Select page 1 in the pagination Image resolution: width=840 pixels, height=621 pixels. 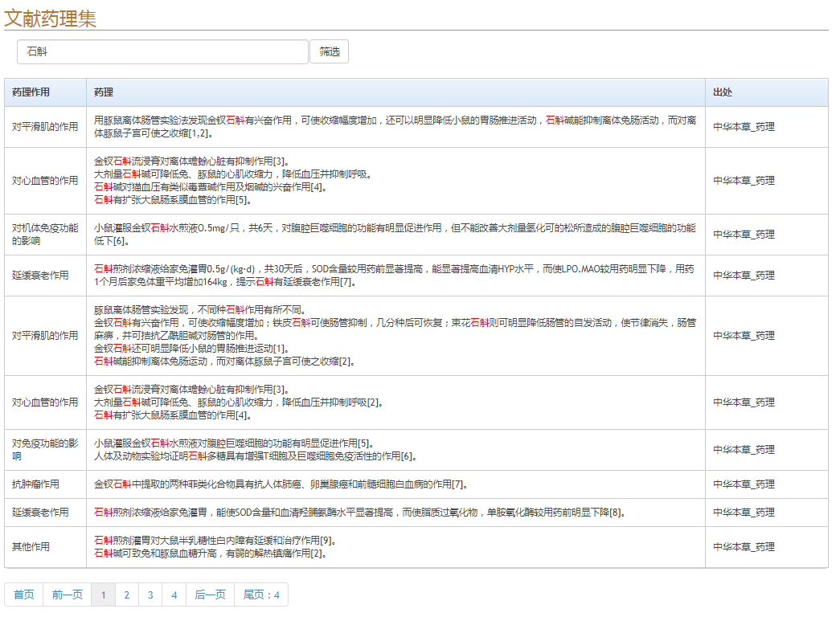[103, 594]
